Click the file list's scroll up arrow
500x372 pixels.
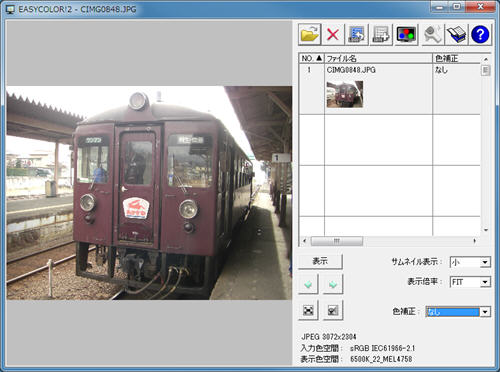[x=486, y=59]
